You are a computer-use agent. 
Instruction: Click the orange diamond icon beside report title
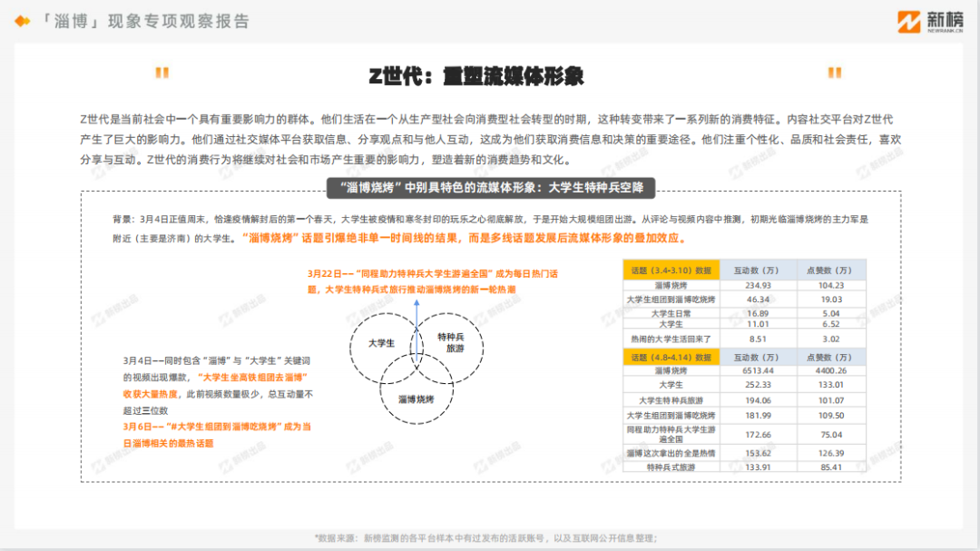coord(23,21)
